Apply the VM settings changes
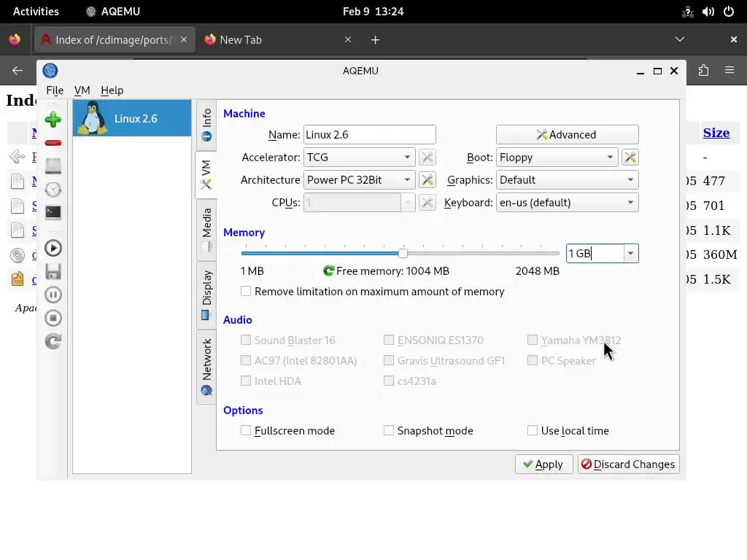The height and width of the screenshot is (560, 747). click(x=543, y=464)
